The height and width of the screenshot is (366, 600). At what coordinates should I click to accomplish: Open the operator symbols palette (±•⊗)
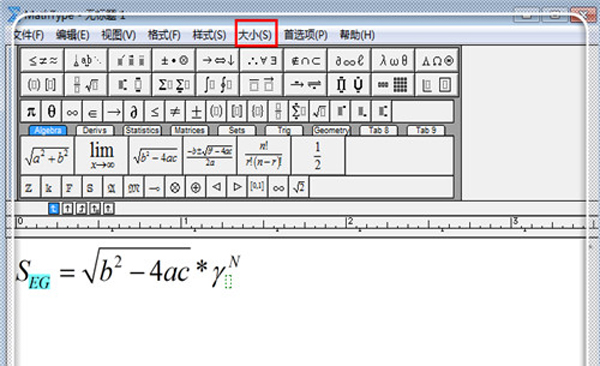pos(174,60)
